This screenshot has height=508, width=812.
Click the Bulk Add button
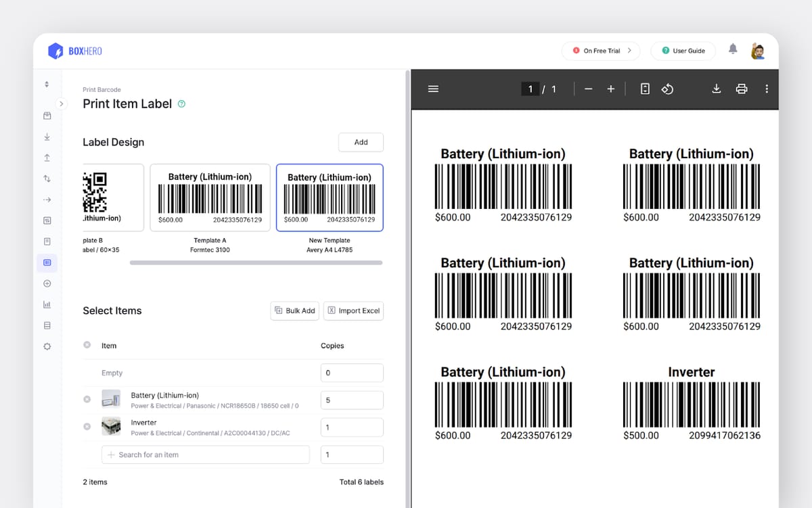294,310
